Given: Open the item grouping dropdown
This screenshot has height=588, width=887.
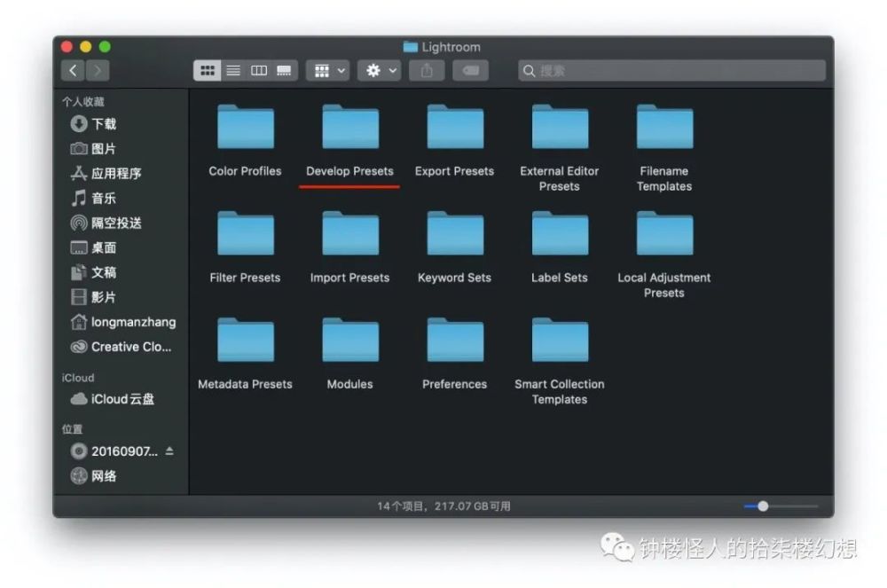Looking at the screenshot, I should (x=328, y=71).
